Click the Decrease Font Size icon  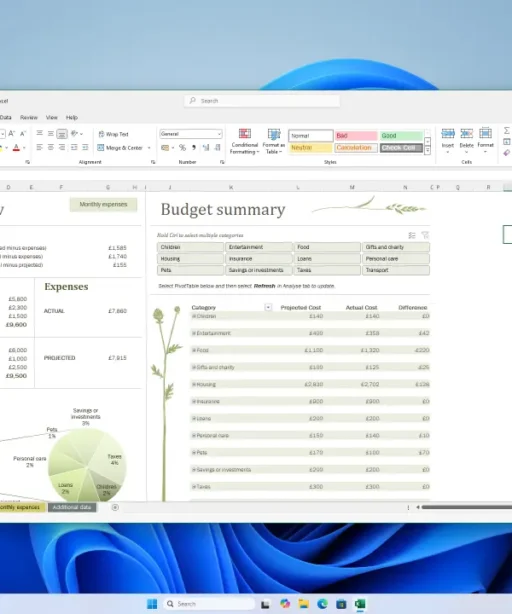pyautogui.click(x=23, y=134)
